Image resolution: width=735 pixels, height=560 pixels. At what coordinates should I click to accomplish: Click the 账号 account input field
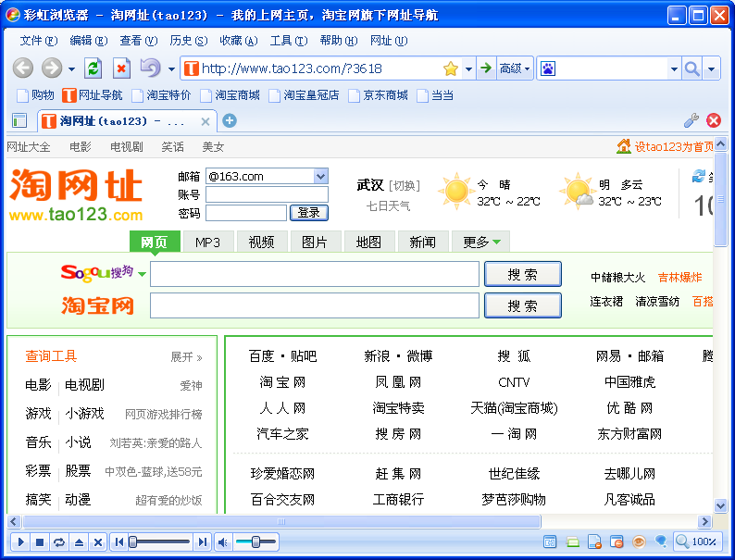[x=267, y=194]
